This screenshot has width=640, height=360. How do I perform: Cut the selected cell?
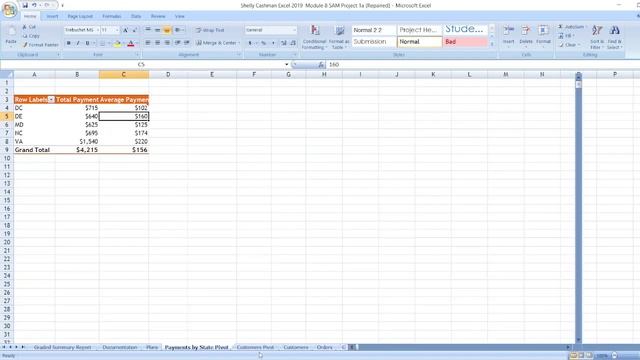[x=29, y=27]
